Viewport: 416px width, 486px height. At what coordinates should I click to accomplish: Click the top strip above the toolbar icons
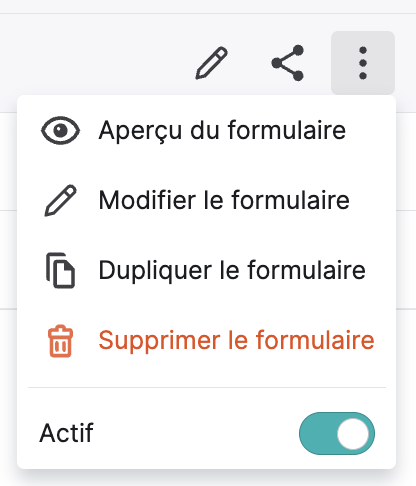tap(208, 7)
